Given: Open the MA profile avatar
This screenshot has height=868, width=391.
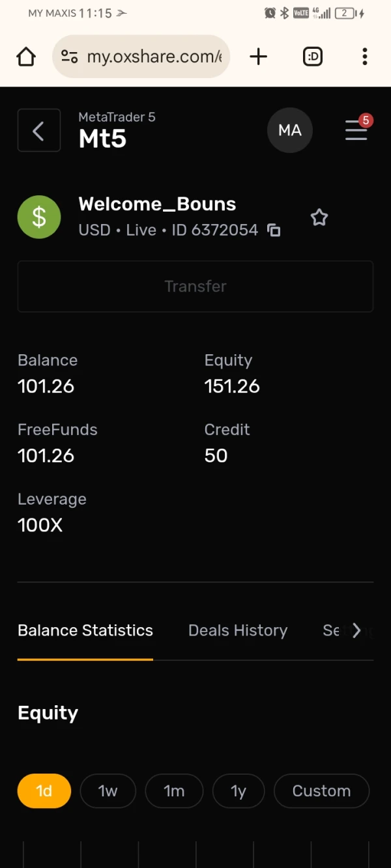Looking at the screenshot, I should point(290,130).
